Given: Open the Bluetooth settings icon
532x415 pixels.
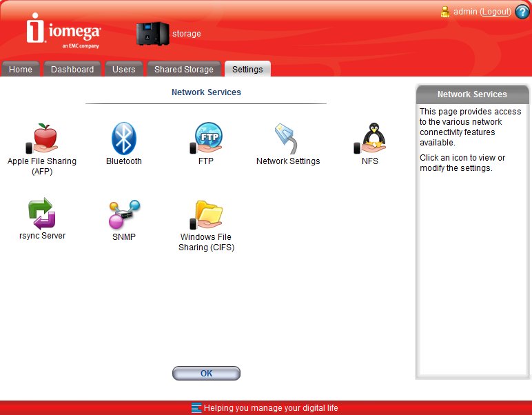Looking at the screenshot, I should click(x=124, y=139).
